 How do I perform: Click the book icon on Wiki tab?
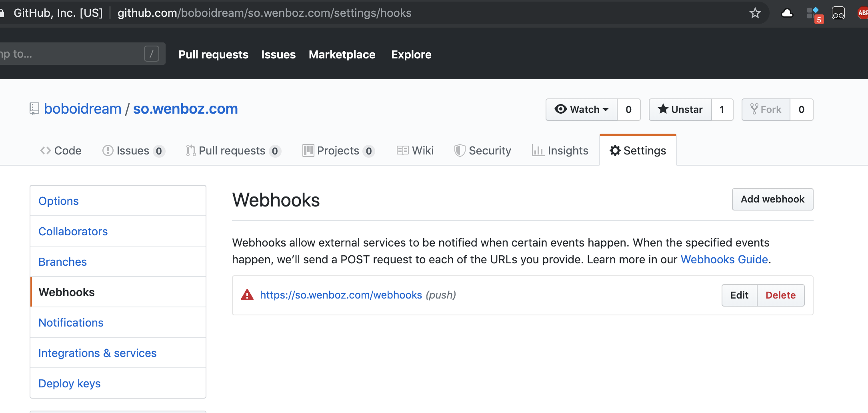402,150
